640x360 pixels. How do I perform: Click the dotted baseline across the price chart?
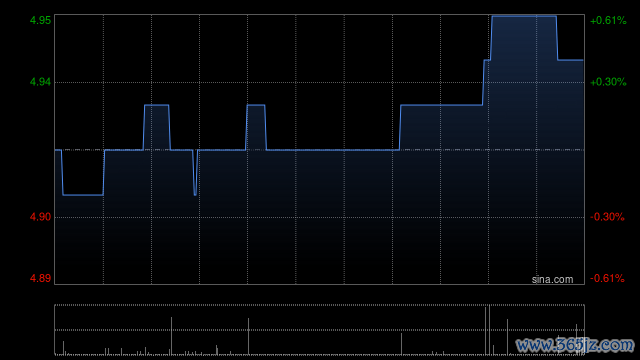click(319, 150)
